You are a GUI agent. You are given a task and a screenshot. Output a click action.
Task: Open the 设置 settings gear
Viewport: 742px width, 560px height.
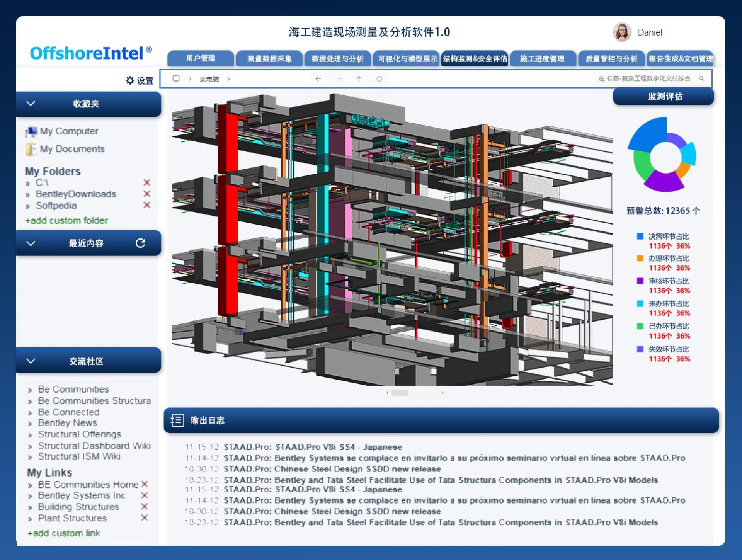click(x=140, y=80)
